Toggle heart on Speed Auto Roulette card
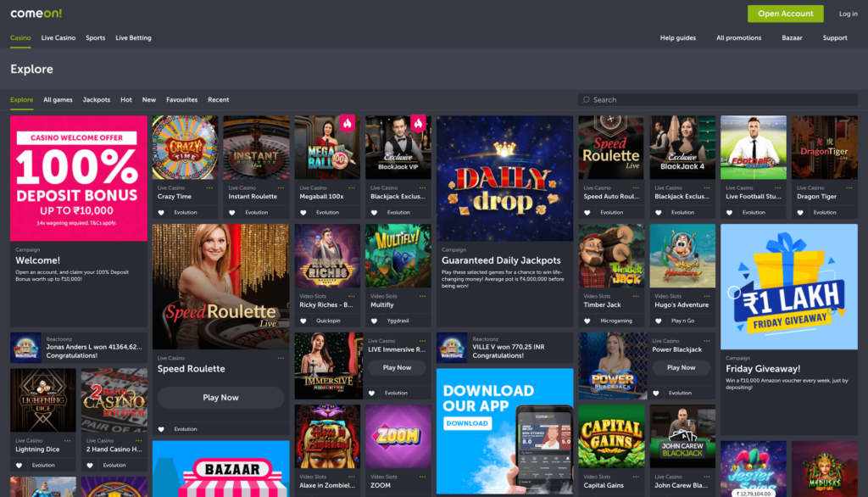The height and width of the screenshot is (497, 868). (587, 213)
